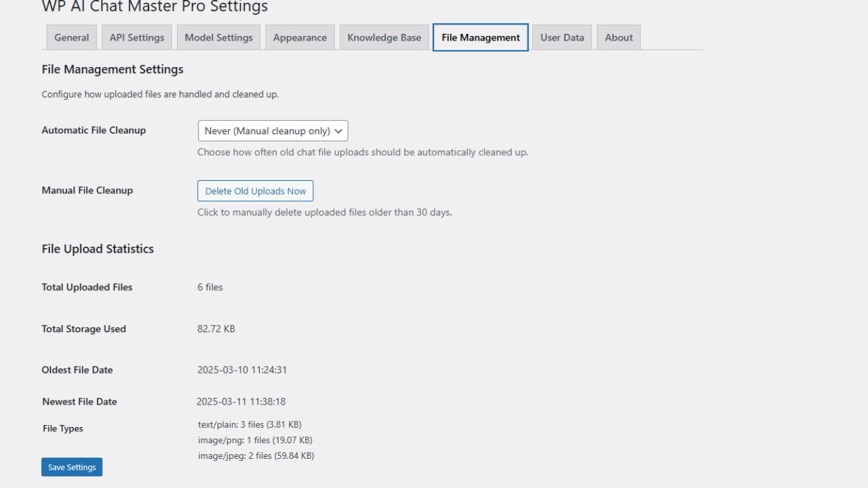Go to the Appearance tab
The height and width of the screenshot is (488, 868).
point(300,37)
